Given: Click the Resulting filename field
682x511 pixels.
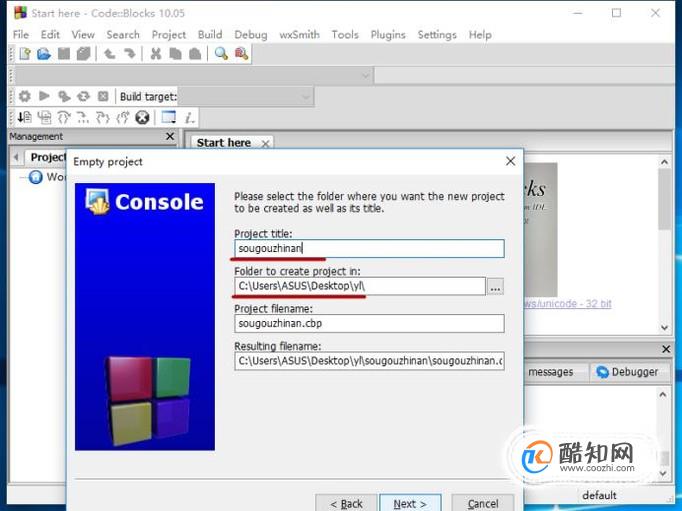Looking at the screenshot, I should pos(369,361).
